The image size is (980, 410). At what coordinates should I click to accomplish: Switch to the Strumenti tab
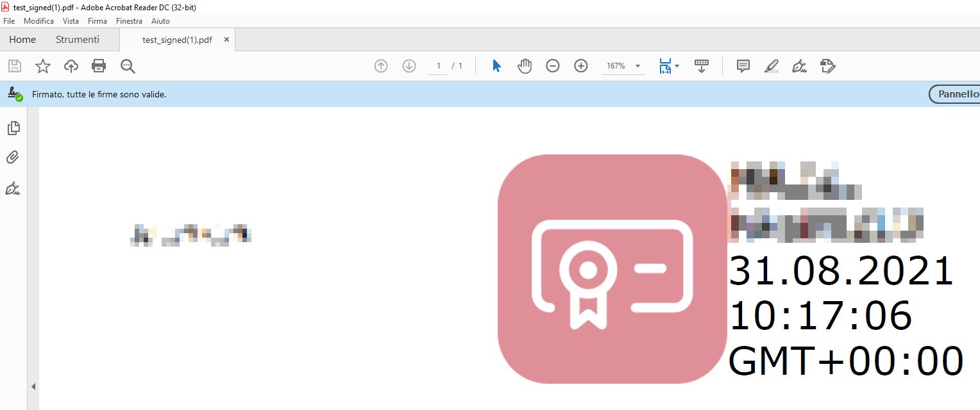78,40
